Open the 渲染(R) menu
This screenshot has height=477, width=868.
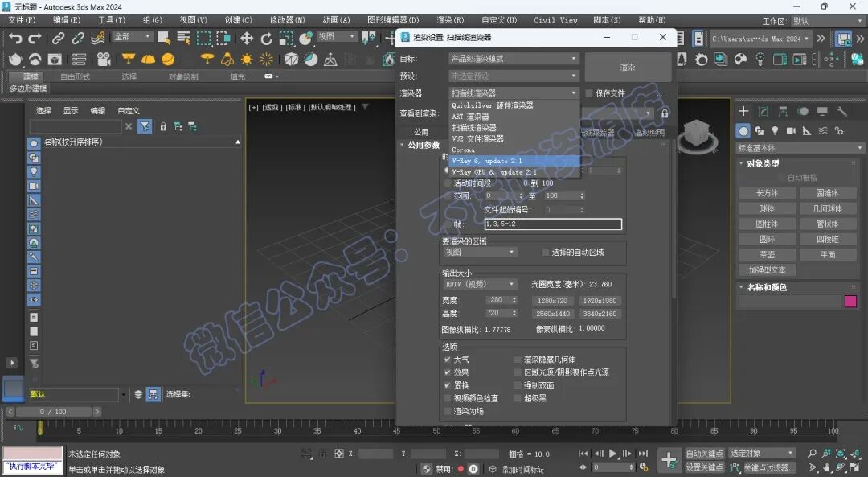[450, 20]
